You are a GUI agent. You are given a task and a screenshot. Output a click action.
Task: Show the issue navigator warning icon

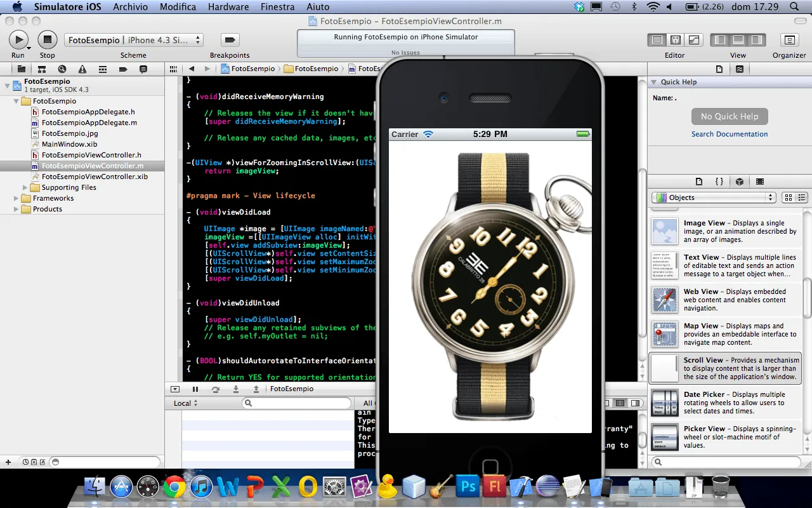point(82,69)
